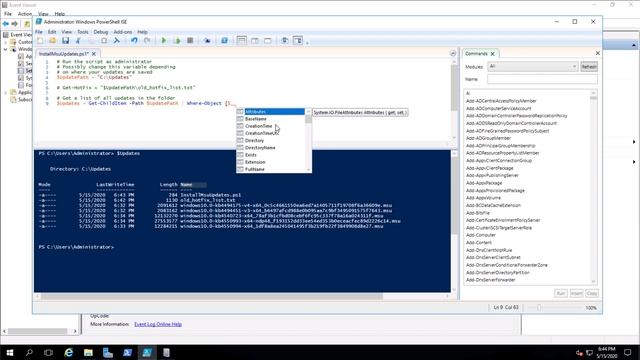640x360 pixels.
Task: Expand Applications and Services node in Event Viewer
Action: pos(6,93)
